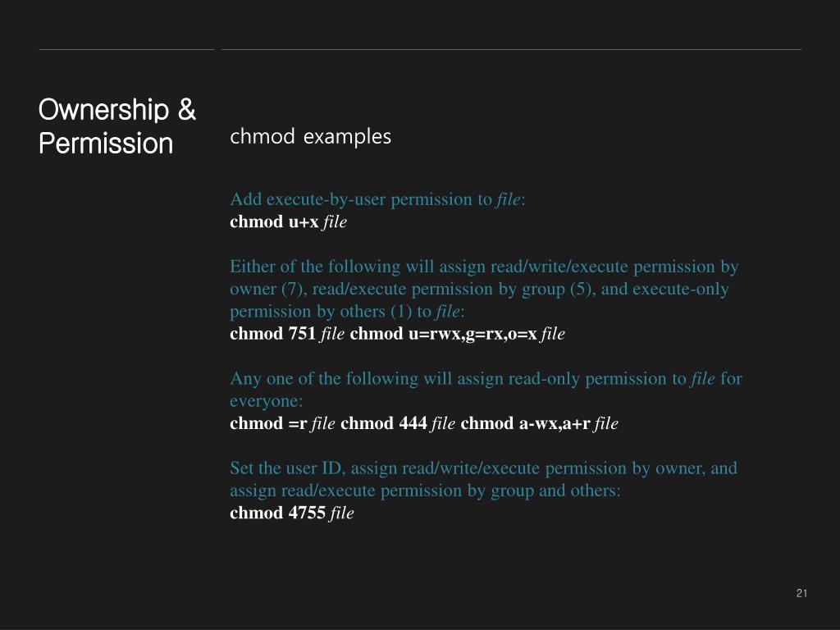Click the "permission by others (1)" text line
The height and width of the screenshot is (630, 840).
point(347,312)
